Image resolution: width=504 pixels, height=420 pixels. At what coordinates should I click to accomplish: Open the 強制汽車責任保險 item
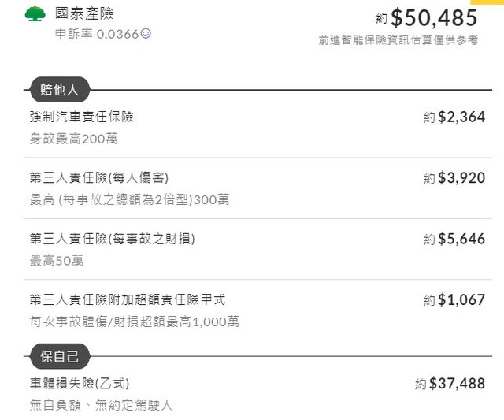82,117
